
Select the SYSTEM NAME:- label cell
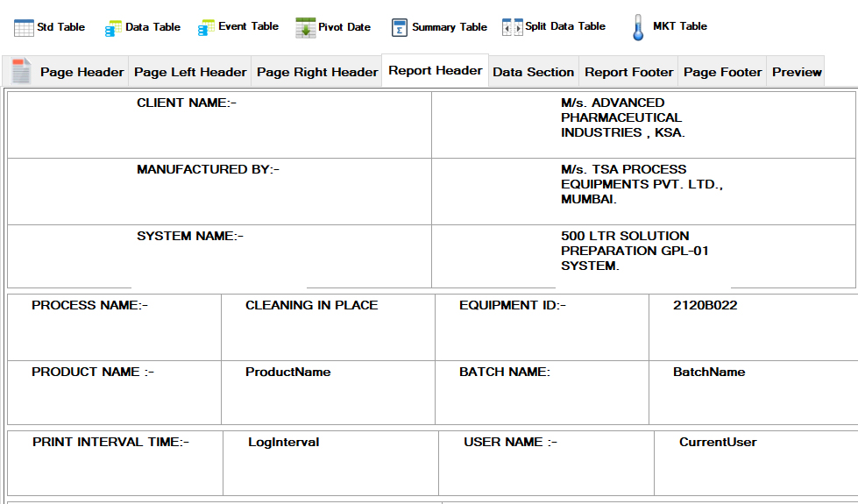(x=219, y=256)
